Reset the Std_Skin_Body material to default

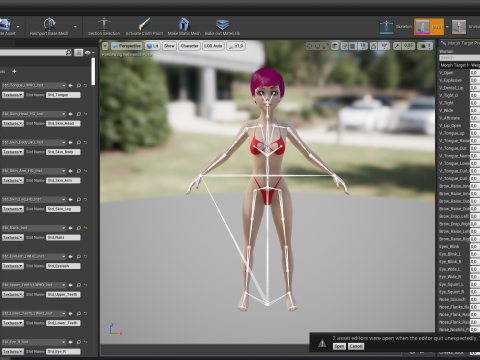85,142
